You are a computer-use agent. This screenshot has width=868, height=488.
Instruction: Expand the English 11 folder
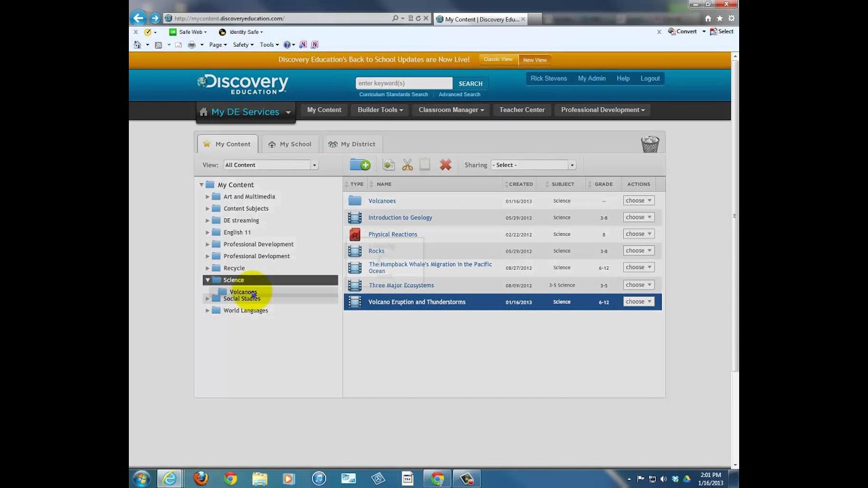coord(208,232)
